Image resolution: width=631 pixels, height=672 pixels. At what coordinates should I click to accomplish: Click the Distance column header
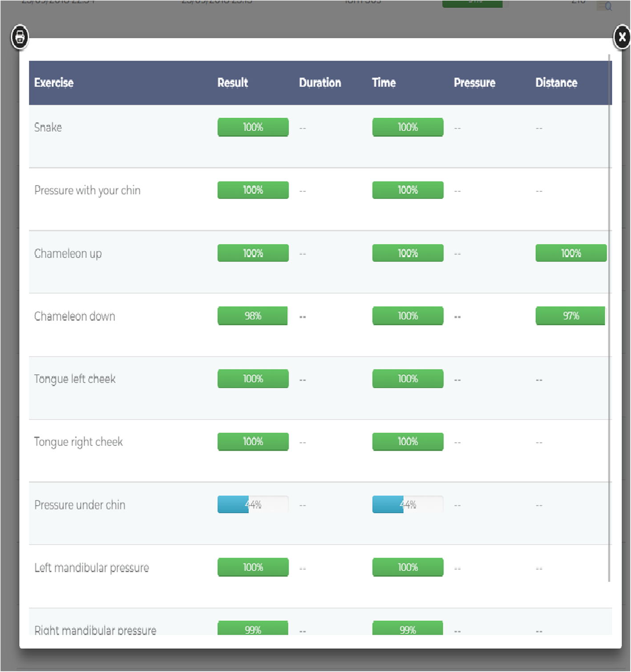pyautogui.click(x=556, y=83)
